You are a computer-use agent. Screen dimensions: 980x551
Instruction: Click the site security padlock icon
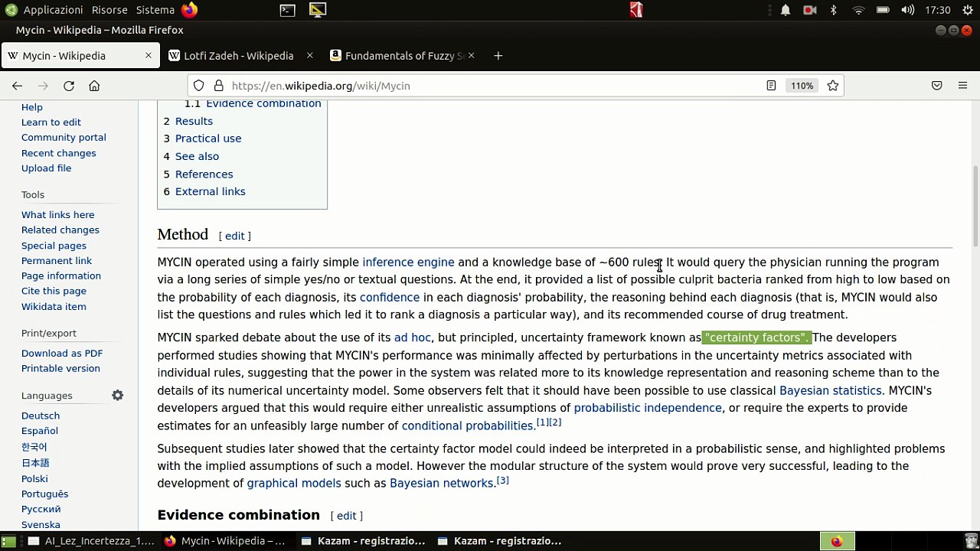[x=218, y=86]
